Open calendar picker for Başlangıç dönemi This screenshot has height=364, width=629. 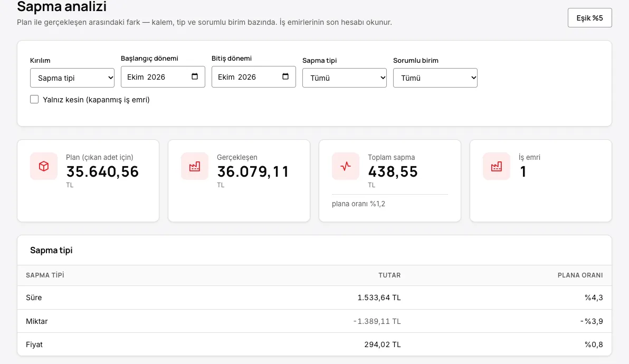click(x=195, y=76)
